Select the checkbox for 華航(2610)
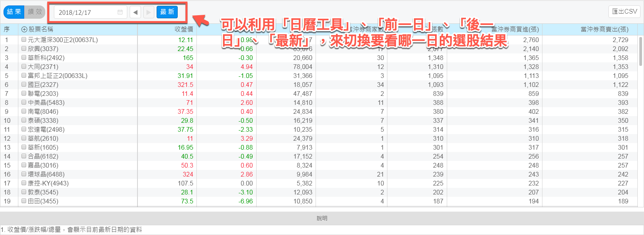 click(24, 138)
